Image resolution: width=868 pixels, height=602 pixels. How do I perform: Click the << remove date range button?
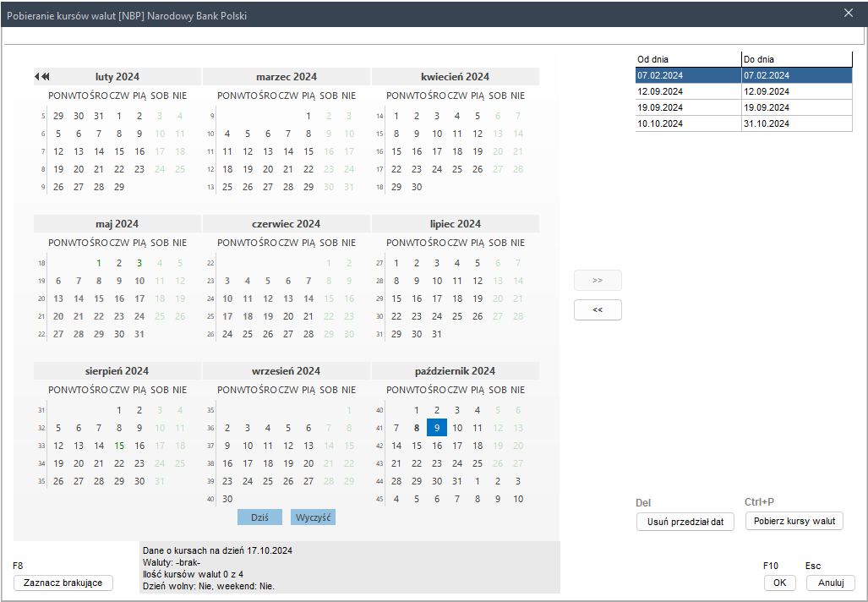coord(598,309)
